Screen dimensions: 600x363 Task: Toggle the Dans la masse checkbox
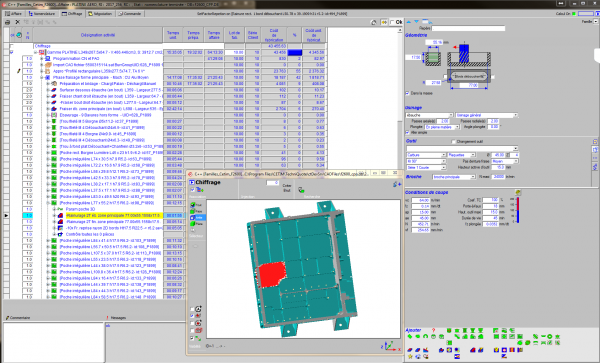(407, 93)
